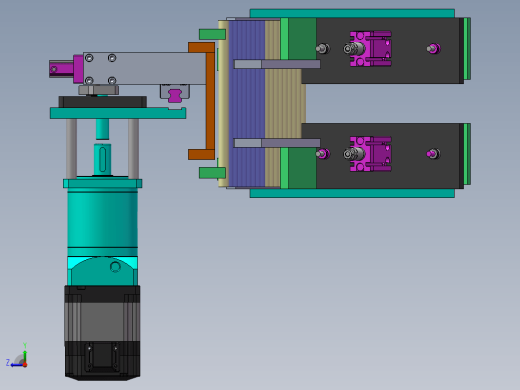Click the left gray standoff post
Image resolution: width=520 pixels, height=390 pixels.
pos(71,149)
